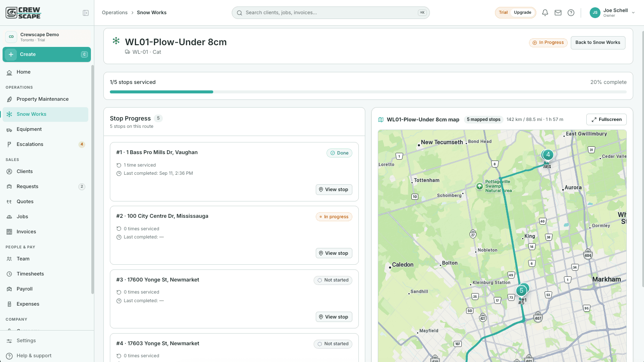This screenshot has width=644, height=362.
Task: View stop for 1 Bass Pro Mills Dr
Action: [x=334, y=189]
